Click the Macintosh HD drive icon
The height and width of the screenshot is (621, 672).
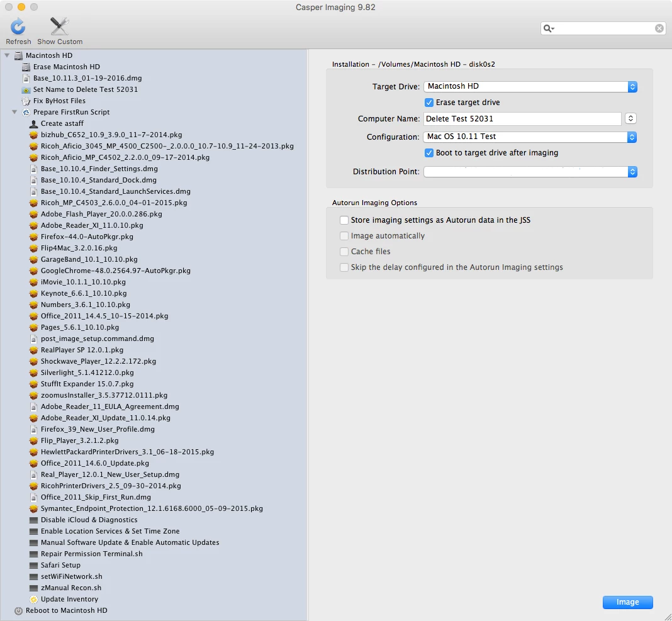click(x=18, y=56)
